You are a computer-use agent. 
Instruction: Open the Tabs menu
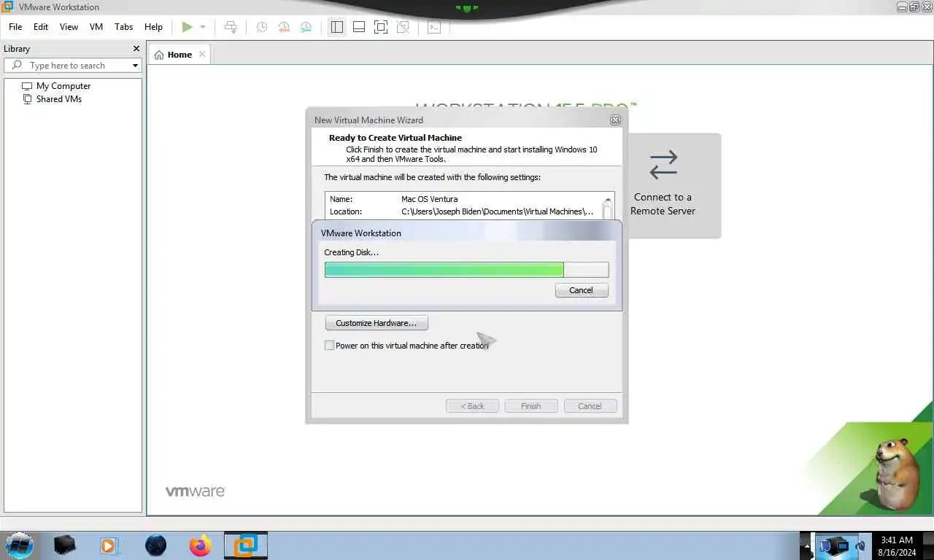click(124, 26)
